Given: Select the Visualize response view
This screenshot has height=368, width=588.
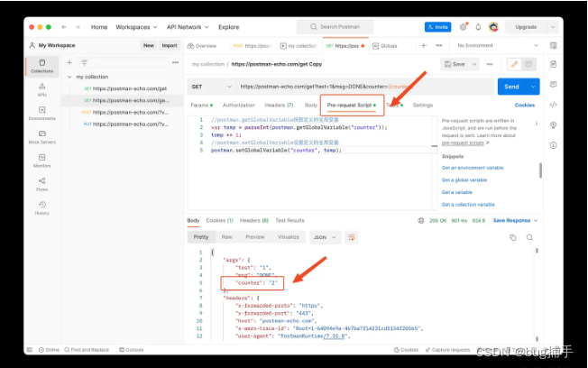Looking at the screenshot, I should tap(289, 237).
